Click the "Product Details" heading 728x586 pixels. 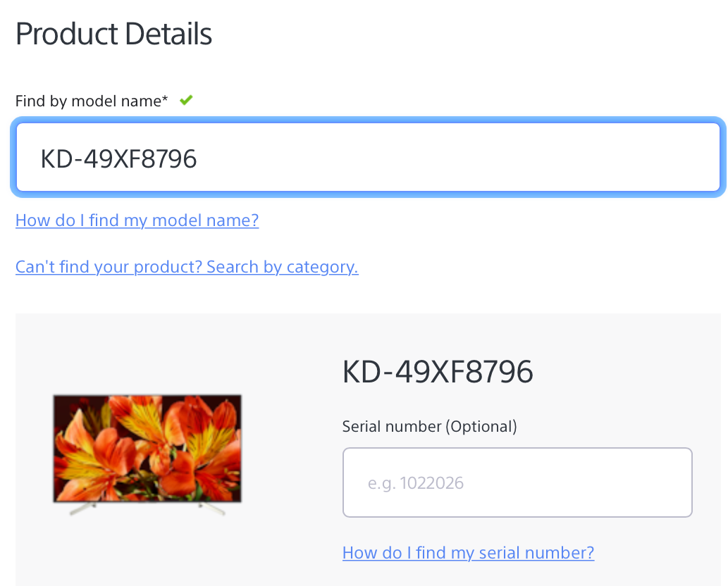(113, 35)
